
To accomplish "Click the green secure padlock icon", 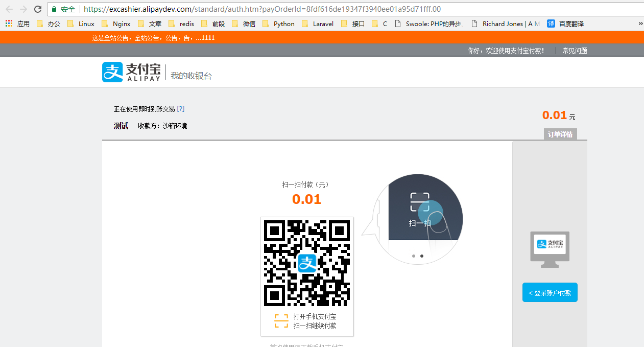I will click(x=55, y=9).
